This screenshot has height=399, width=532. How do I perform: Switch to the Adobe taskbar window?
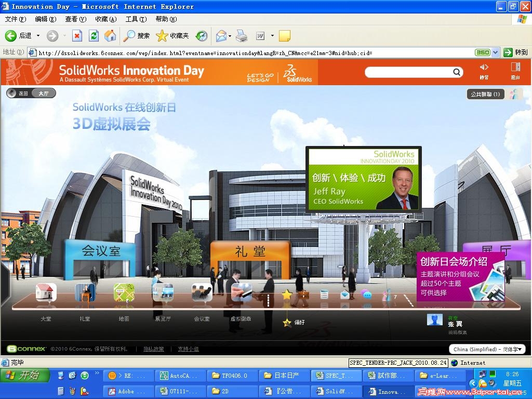(128, 391)
